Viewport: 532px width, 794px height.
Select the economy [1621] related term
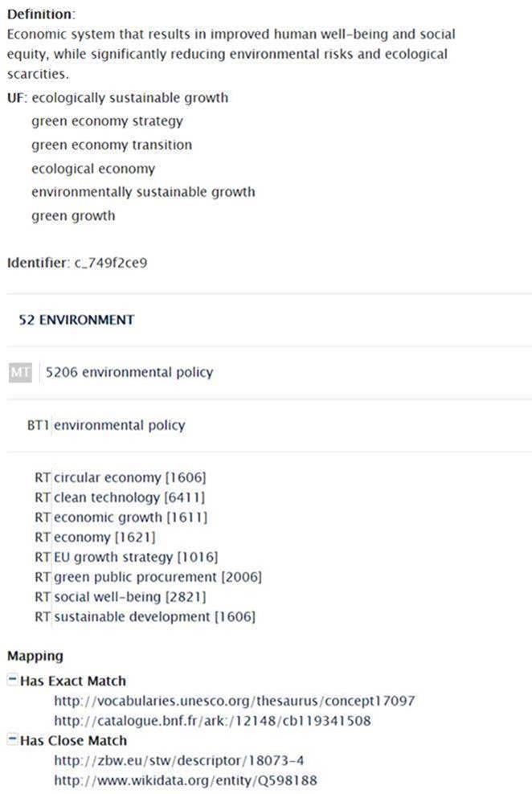point(104,537)
